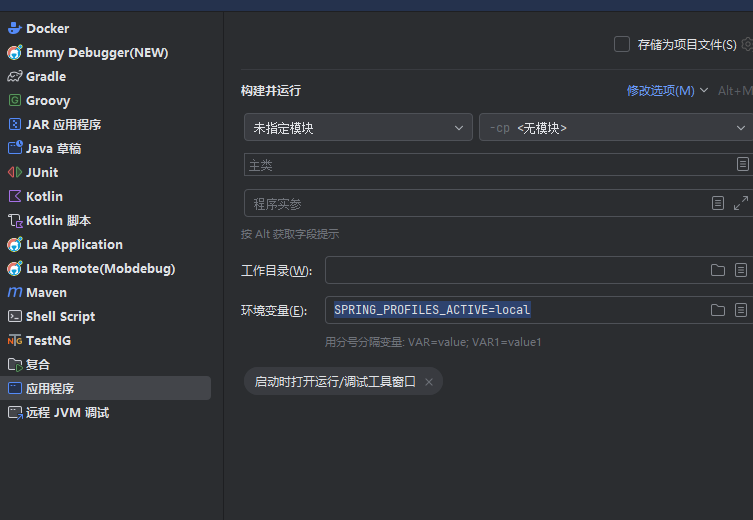This screenshot has width=753, height=520.
Task: Click the Java 草稿 scratch icon
Action: click(x=15, y=148)
